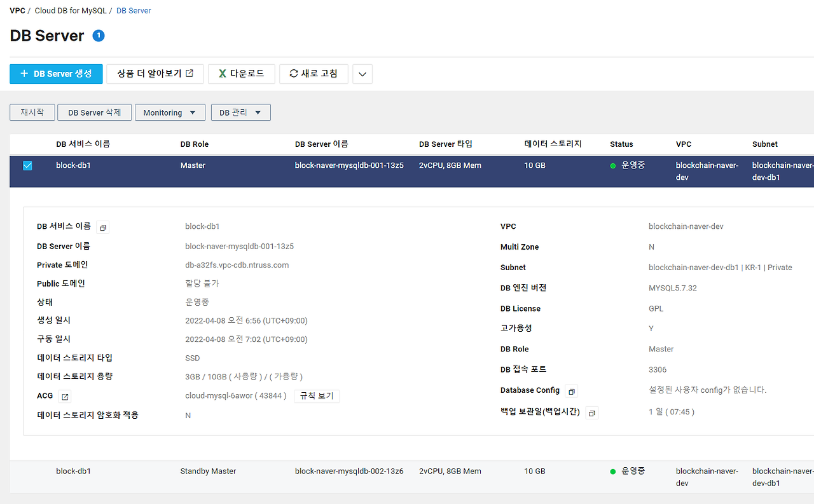Click the 다운로드 Excel button
The height and width of the screenshot is (504, 814).
click(241, 74)
